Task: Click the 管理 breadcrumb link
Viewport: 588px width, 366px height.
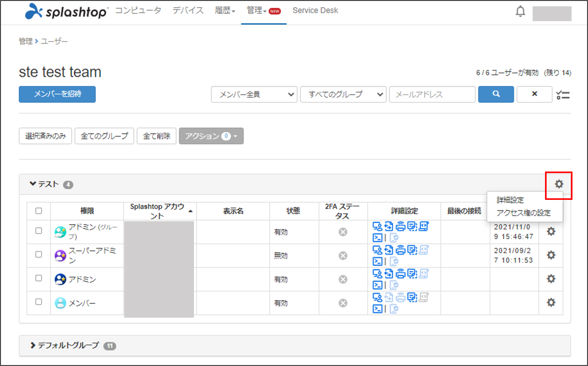Action: point(26,41)
